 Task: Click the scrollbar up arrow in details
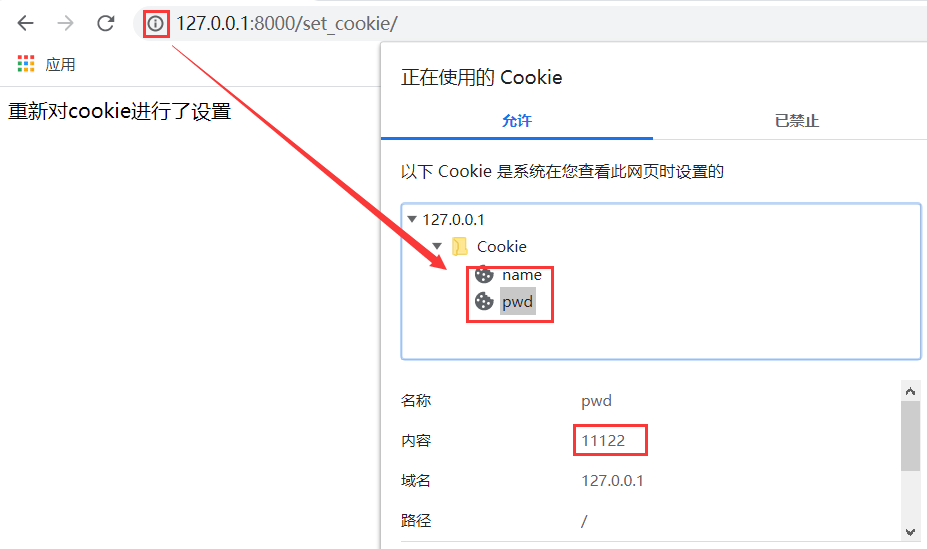click(910, 391)
